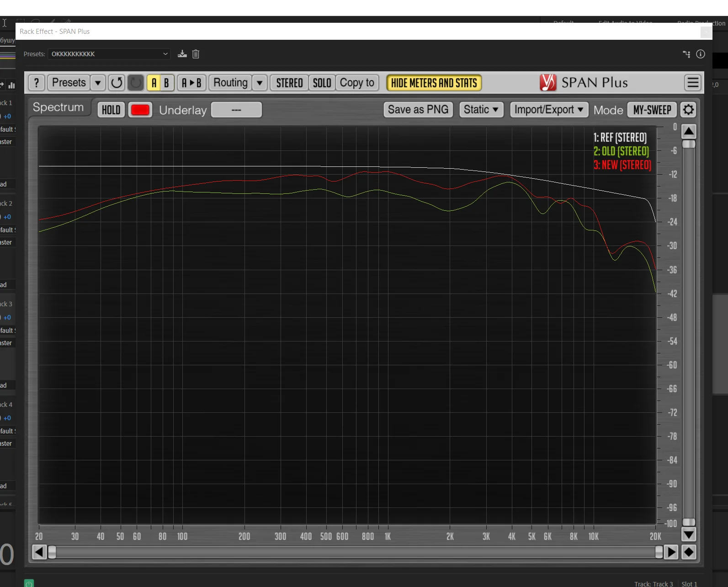Image resolution: width=728 pixels, height=587 pixels.
Task: Select the B state slot
Action: [x=167, y=83]
